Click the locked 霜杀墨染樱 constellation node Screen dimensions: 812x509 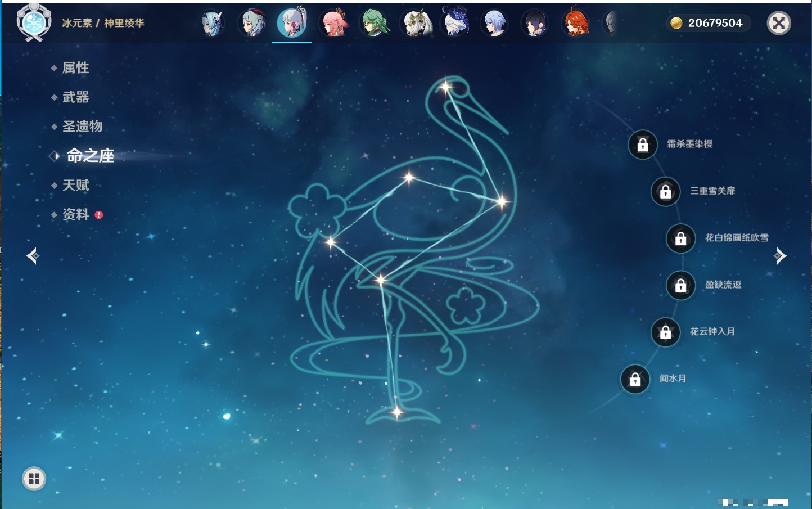click(x=643, y=145)
